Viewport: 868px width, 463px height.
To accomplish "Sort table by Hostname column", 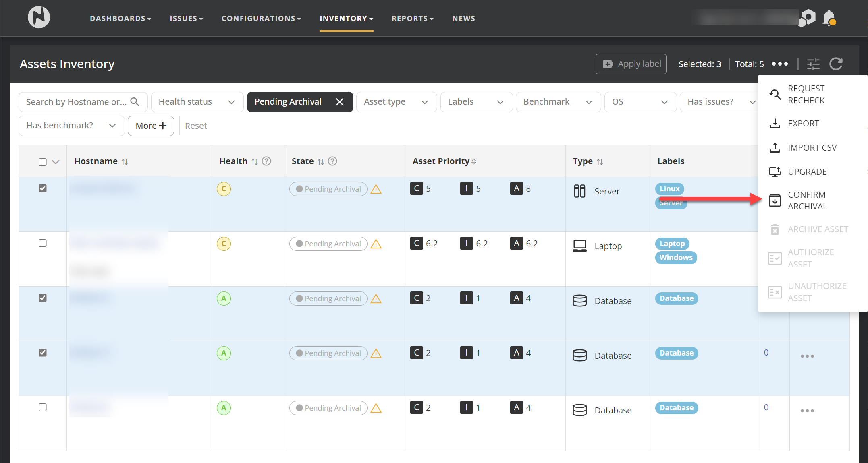I will pyautogui.click(x=125, y=162).
